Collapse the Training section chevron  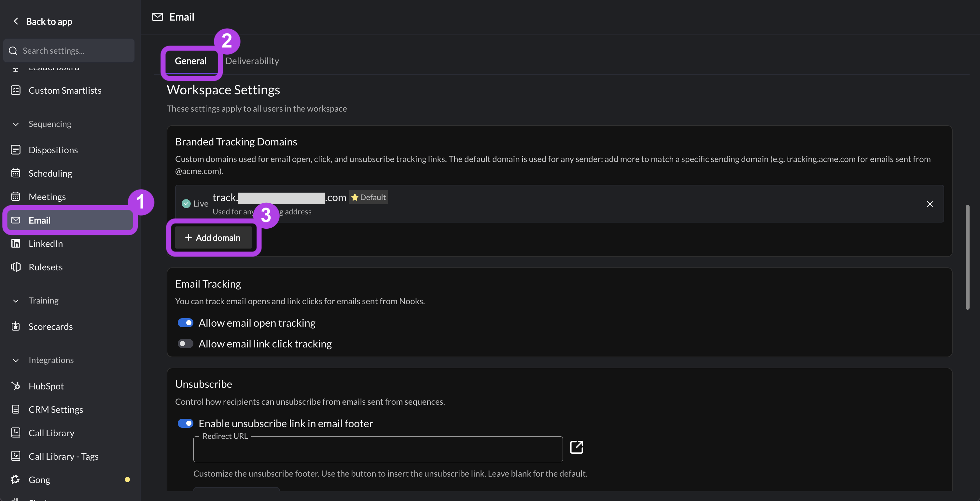16,301
